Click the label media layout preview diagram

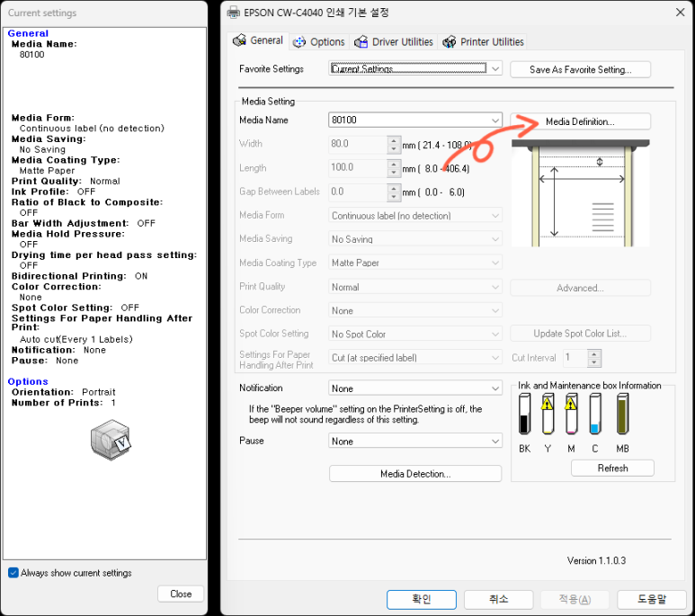[x=581, y=193]
